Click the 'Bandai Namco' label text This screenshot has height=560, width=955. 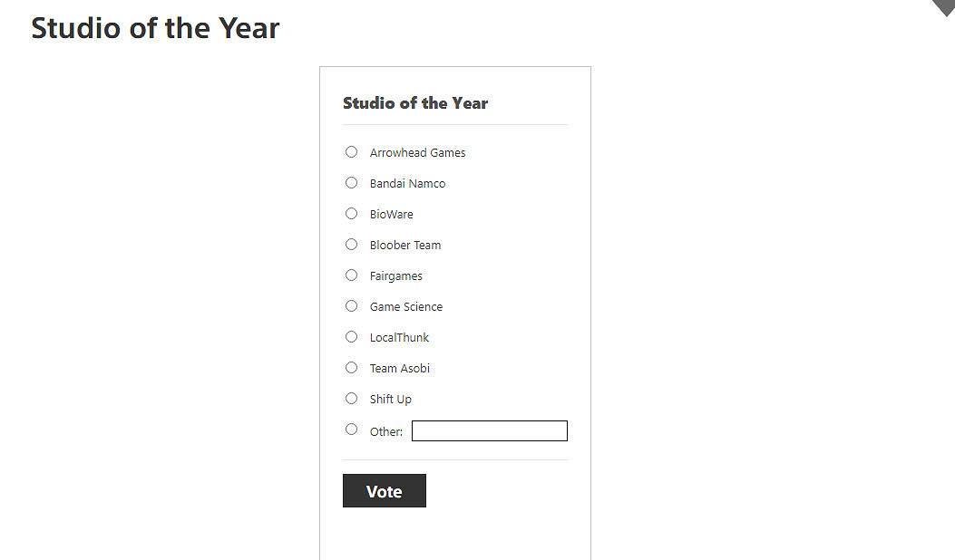tap(407, 184)
